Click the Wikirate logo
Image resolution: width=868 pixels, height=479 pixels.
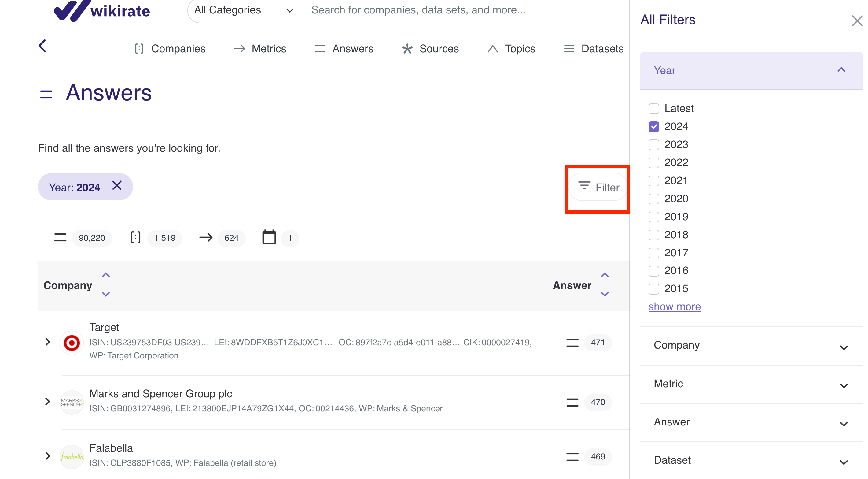[101, 11]
